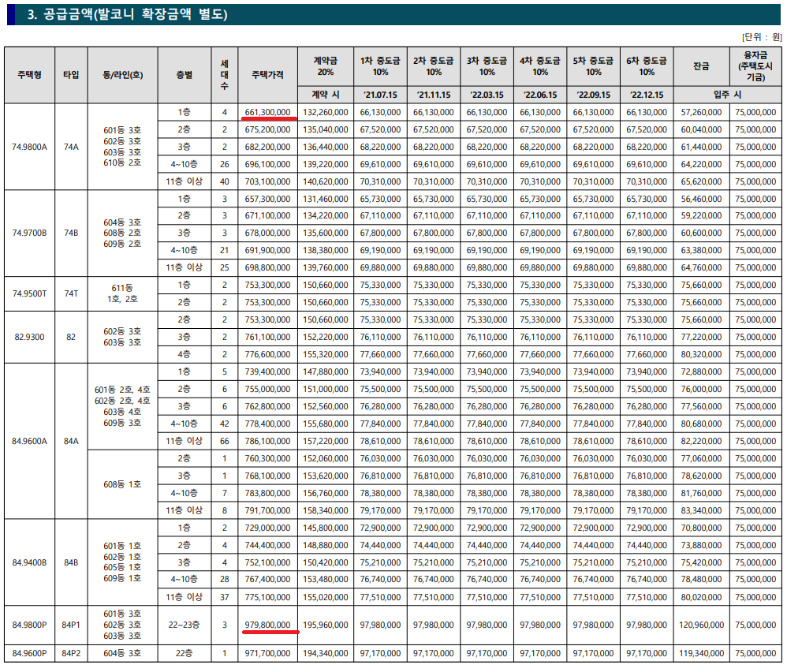The height and width of the screenshot is (672, 787).
Task: Click the date cell '22.03.15
Action: point(487,95)
